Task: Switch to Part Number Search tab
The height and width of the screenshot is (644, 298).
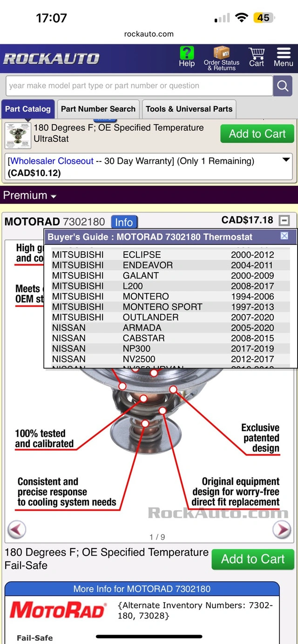Action: point(98,109)
